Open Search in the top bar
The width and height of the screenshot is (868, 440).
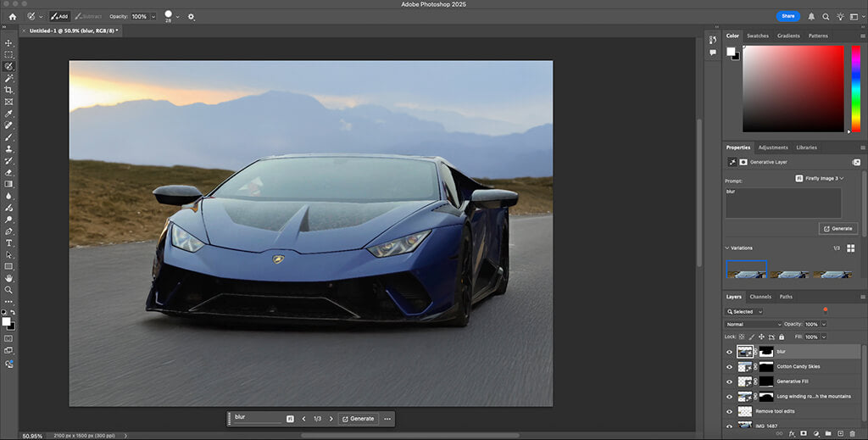click(826, 17)
